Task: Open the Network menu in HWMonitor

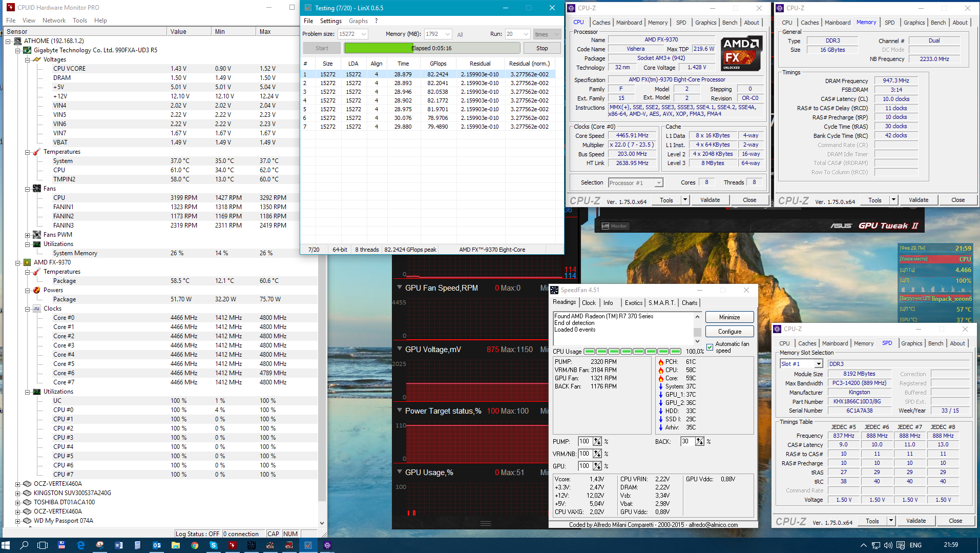Action: click(x=54, y=21)
